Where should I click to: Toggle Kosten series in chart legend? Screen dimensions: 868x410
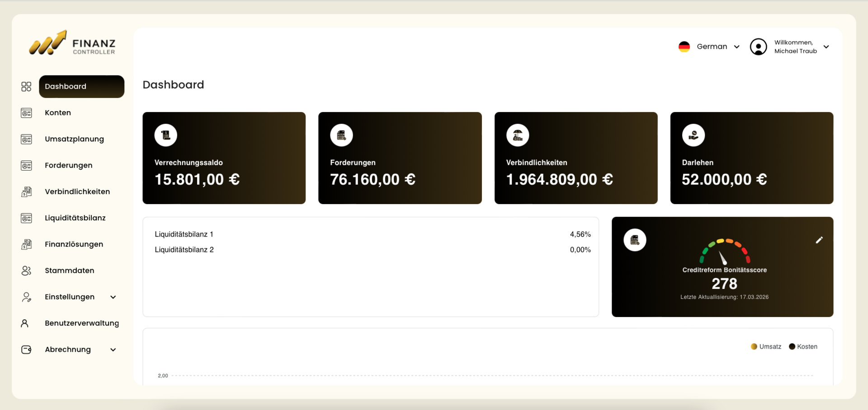click(x=803, y=347)
